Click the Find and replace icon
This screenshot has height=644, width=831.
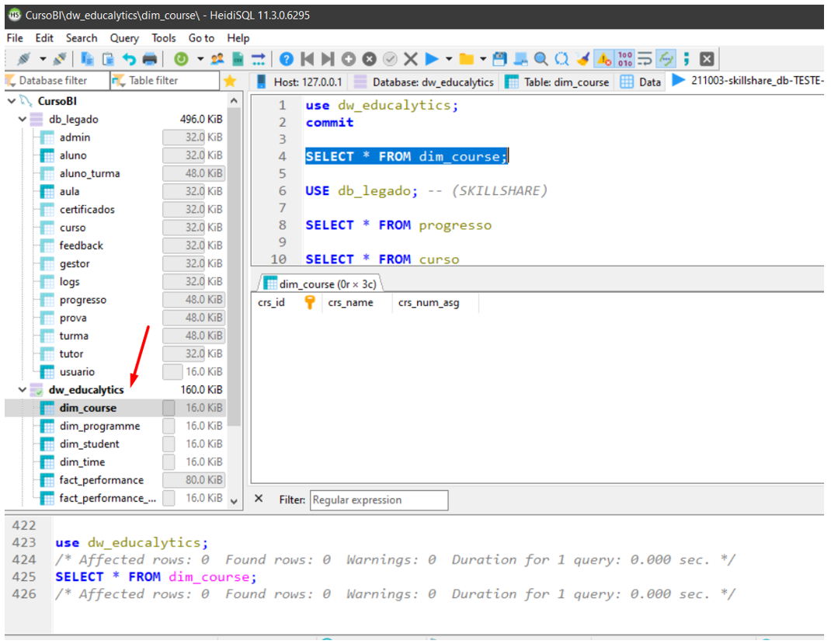pyautogui.click(x=562, y=59)
